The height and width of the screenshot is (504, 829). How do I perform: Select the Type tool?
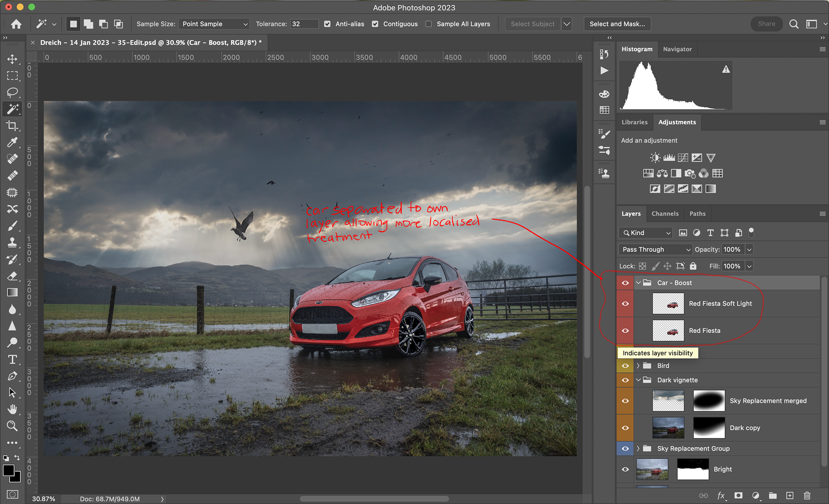click(x=12, y=359)
